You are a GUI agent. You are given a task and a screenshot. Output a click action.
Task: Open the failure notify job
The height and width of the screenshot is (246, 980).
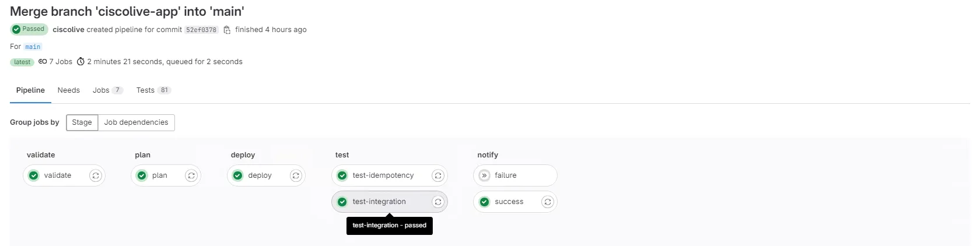[506, 175]
